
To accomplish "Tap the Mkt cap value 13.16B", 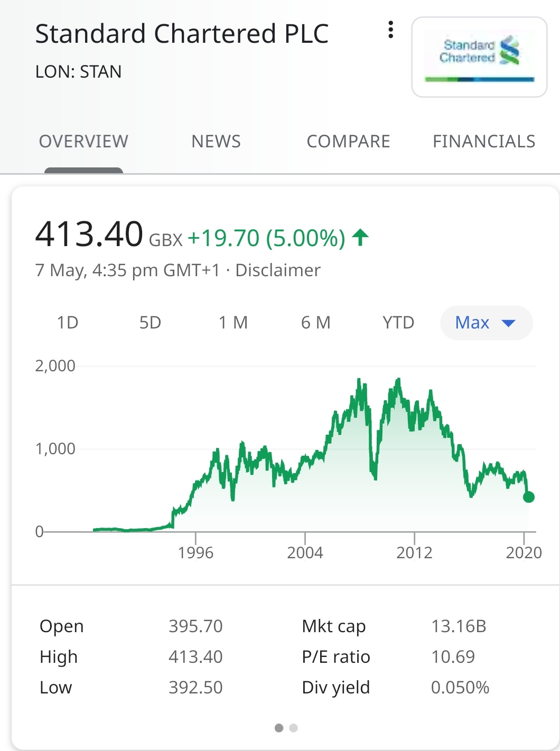I will tap(459, 626).
